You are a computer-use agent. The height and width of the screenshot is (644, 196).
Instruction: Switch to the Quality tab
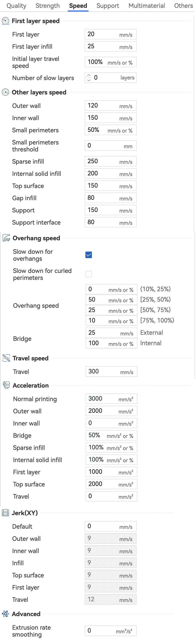tap(16, 6)
